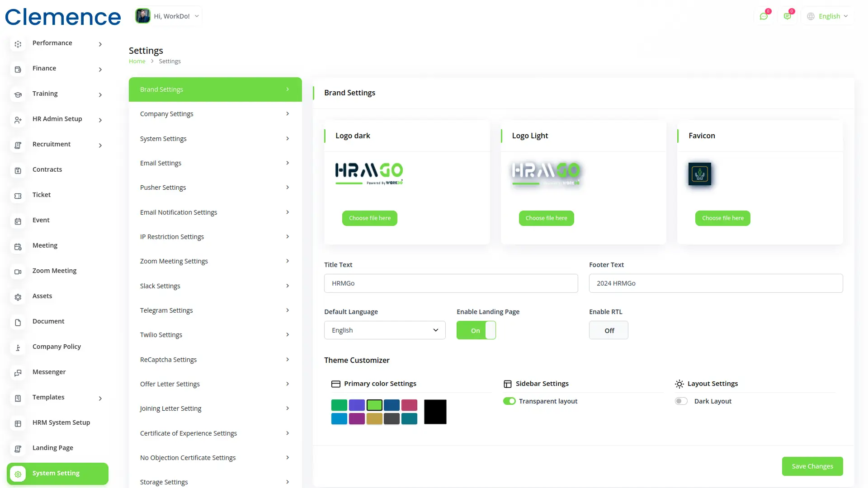
Task: Click the Zoom Meeting camera icon
Action: [x=18, y=272]
